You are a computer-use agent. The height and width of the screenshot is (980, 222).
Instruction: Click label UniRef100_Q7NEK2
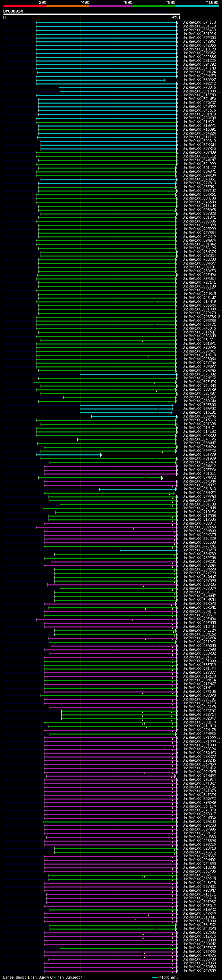pos(199,378)
